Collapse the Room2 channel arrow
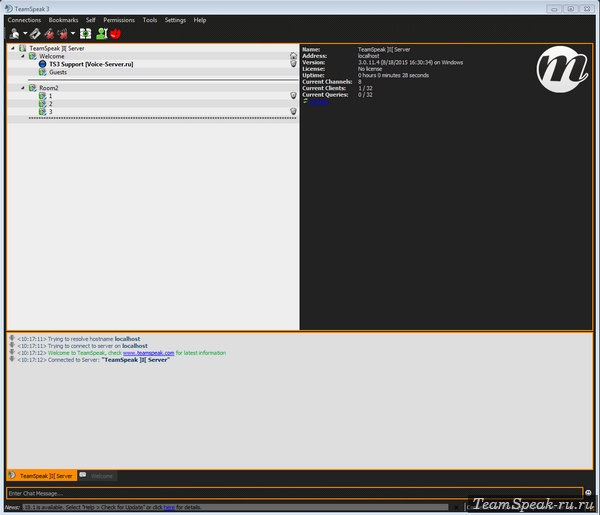 (x=23, y=88)
